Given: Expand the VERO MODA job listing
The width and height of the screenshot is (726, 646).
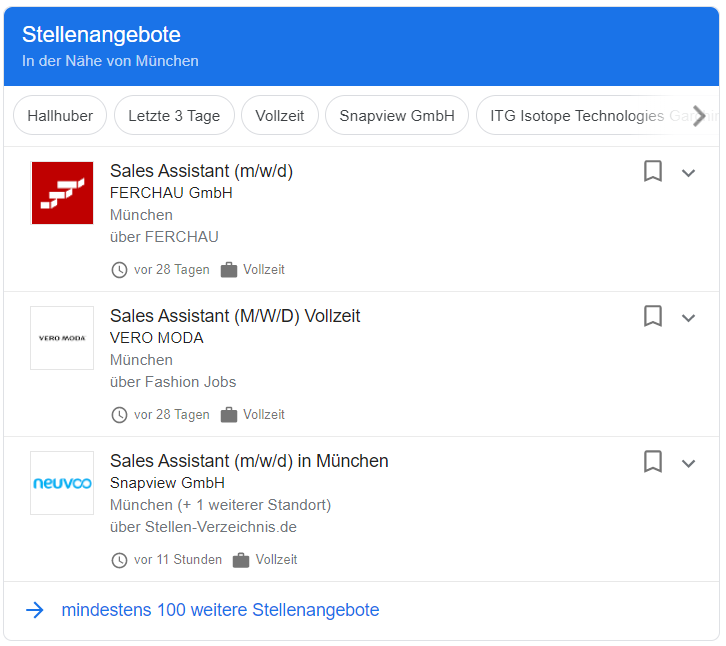Looking at the screenshot, I should pos(688,318).
